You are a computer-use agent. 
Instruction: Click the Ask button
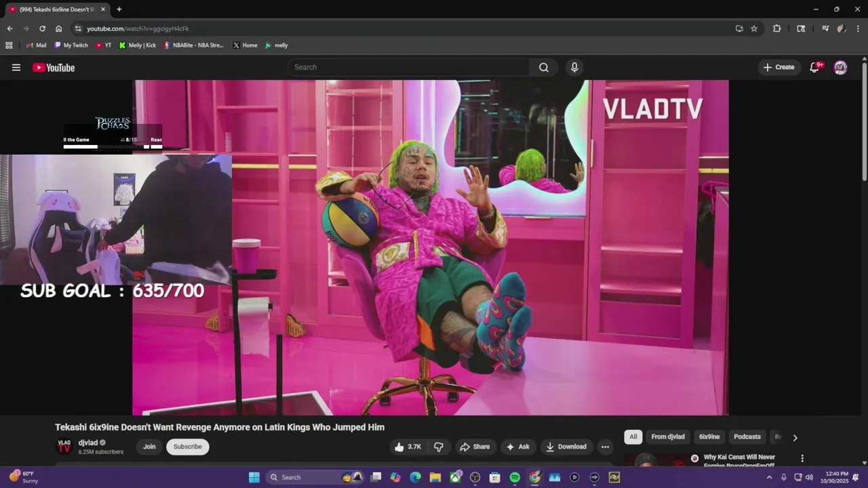click(517, 447)
